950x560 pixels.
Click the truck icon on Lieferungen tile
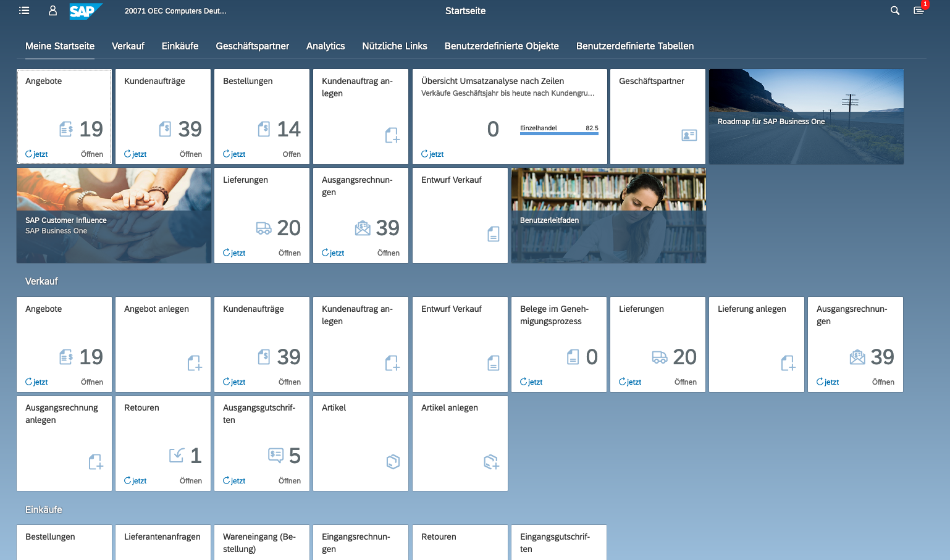(x=264, y=228)
